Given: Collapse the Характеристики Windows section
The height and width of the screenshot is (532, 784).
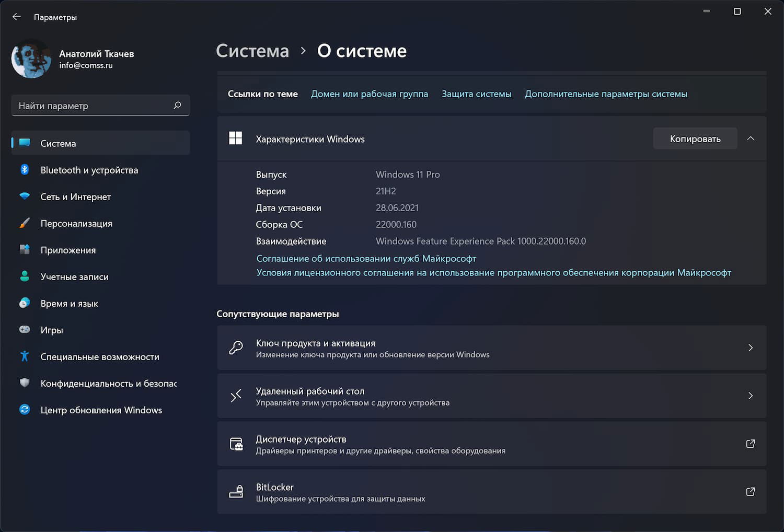Looking at the screenshot, I should tap(751, 138).
